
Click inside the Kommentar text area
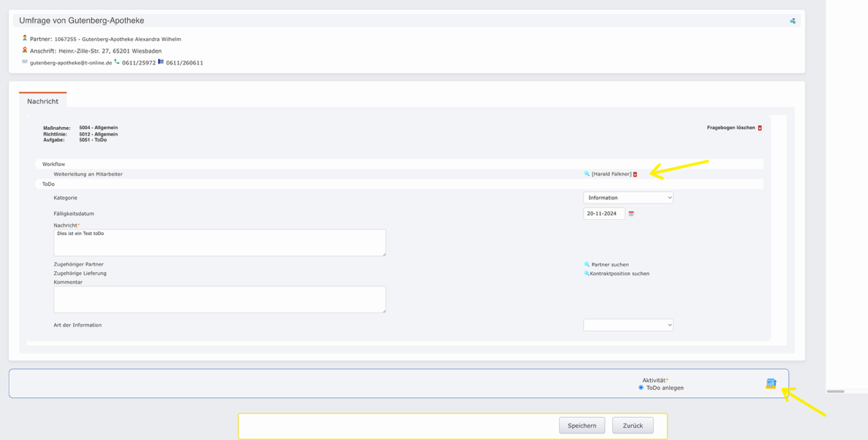pos(219,299)
